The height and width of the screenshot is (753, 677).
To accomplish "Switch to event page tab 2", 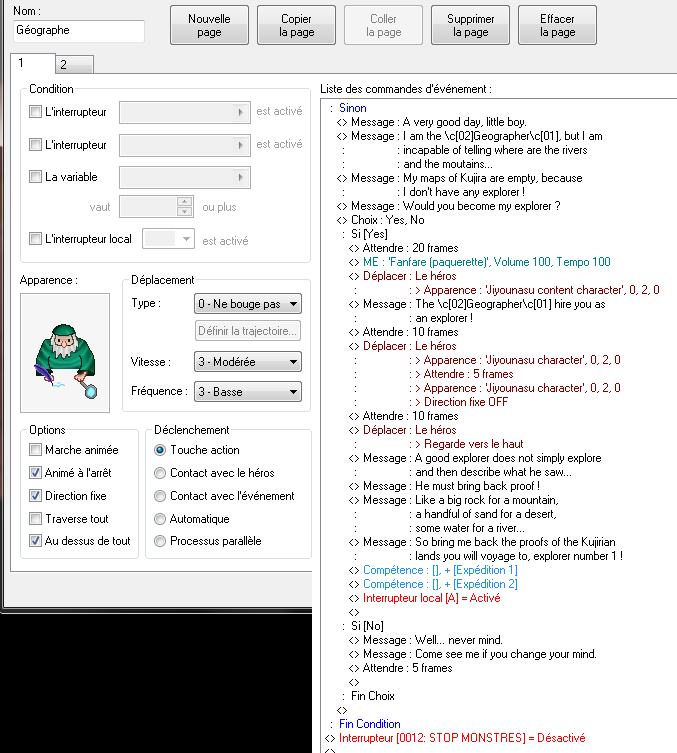I will pos(74,64).
